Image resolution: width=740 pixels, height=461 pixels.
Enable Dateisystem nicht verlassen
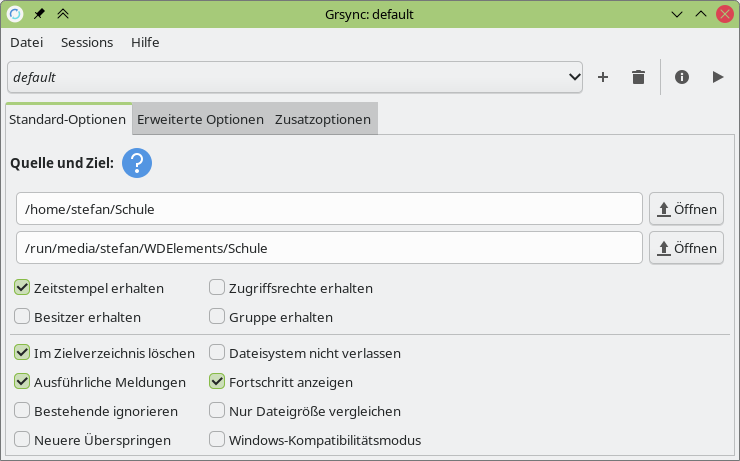[217, 352]
